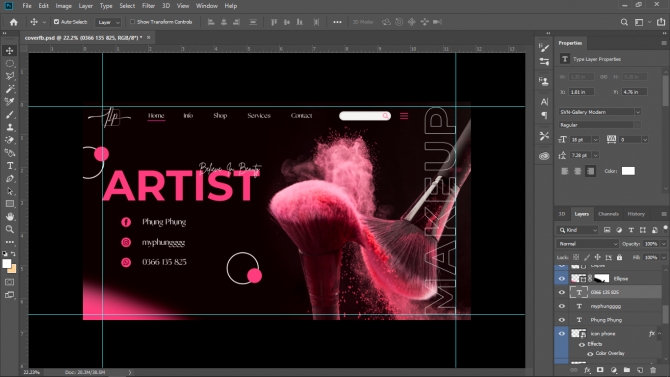Click the white text Color swatch

tap(628, 171)
